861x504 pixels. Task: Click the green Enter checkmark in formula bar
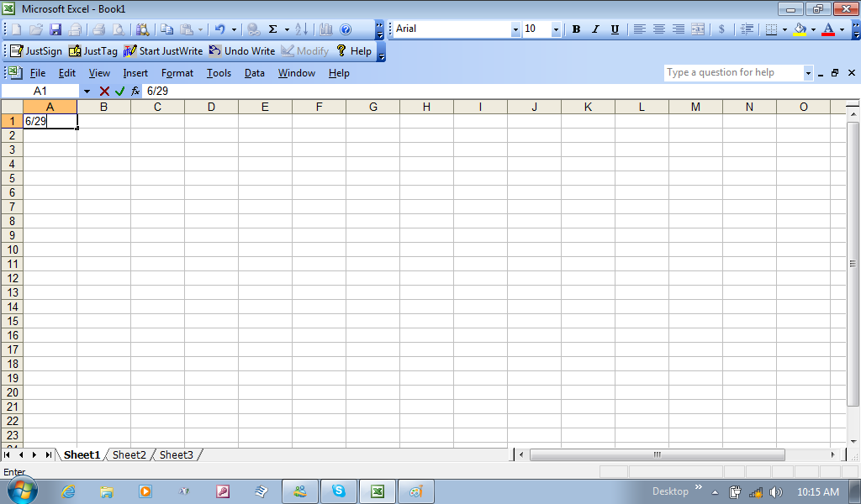pos(119,91)
